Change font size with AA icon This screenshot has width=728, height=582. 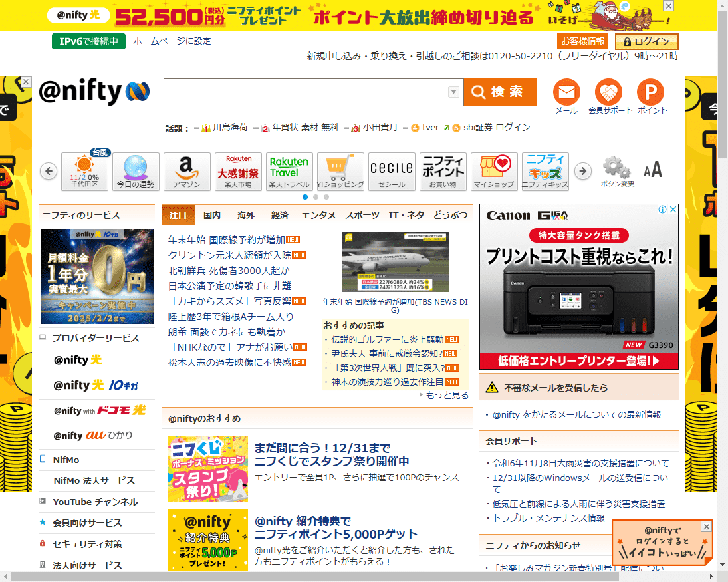point(653,170)
